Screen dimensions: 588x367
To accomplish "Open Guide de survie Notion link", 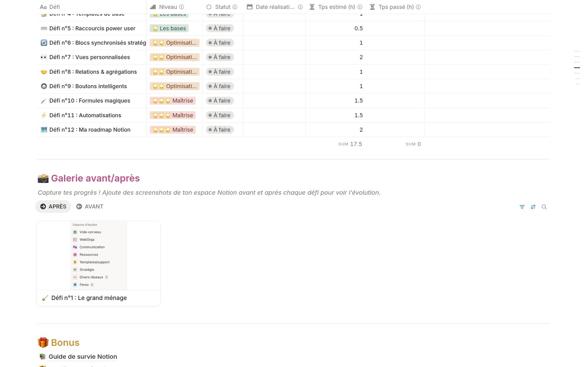I will 82,356.
